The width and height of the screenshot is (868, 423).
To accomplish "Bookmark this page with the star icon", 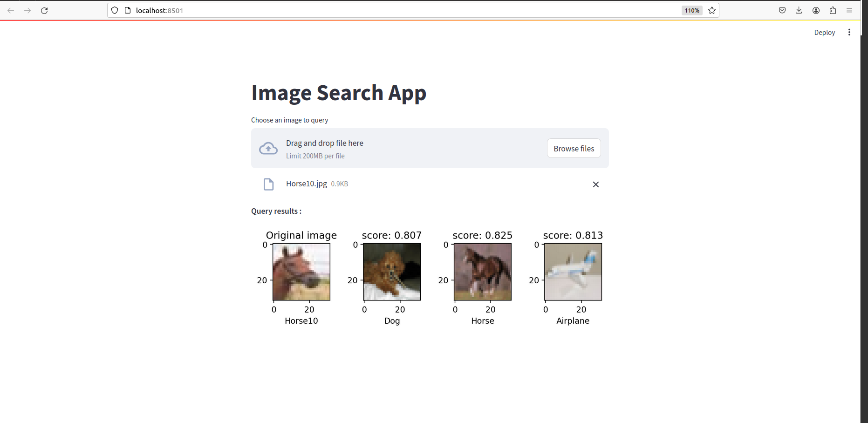I will tap(712, 10).
